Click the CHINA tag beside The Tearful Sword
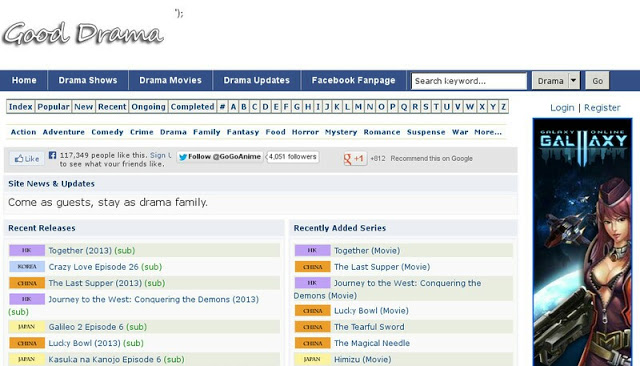This screenshot has height=366, width=640. pyautogui.click(x=313, y=327)
